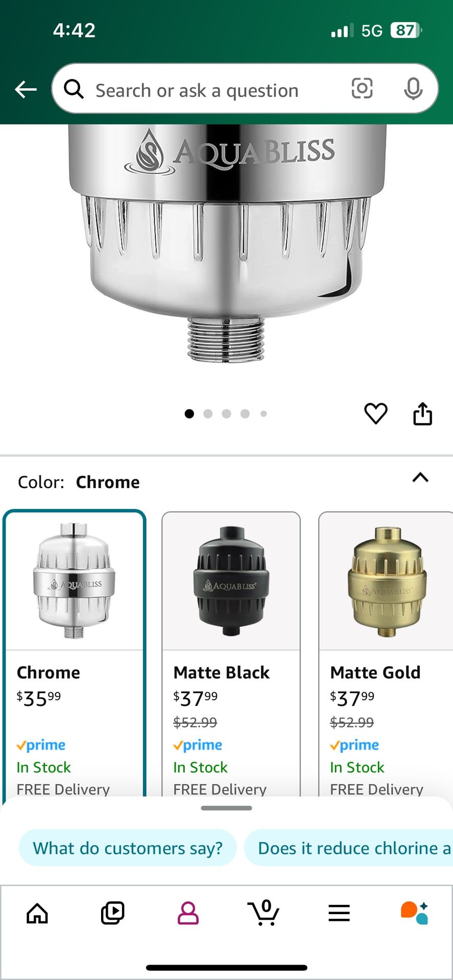Screen dimensions: 453x980
Task: Collapse the Color section chevron
Action: pyautogui.click(x=420, y=478)
